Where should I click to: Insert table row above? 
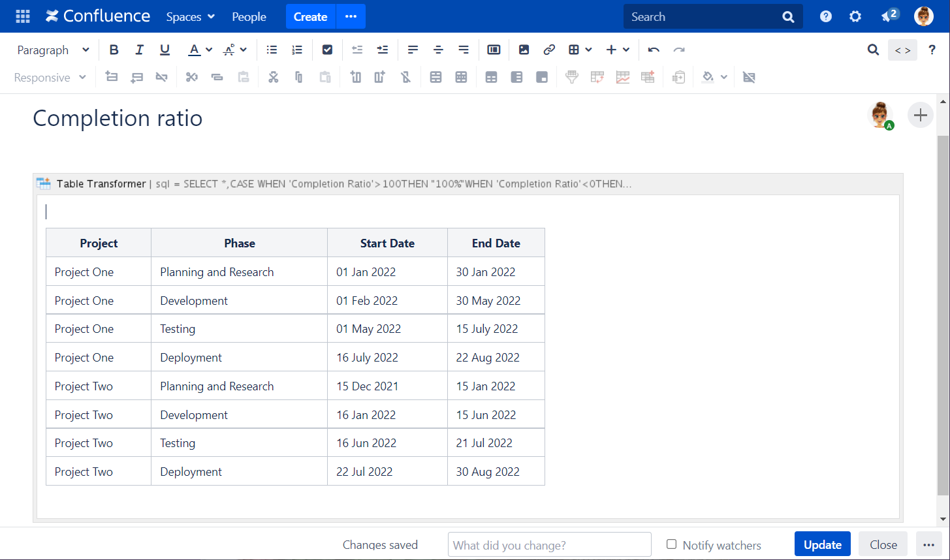pos(112,77)
